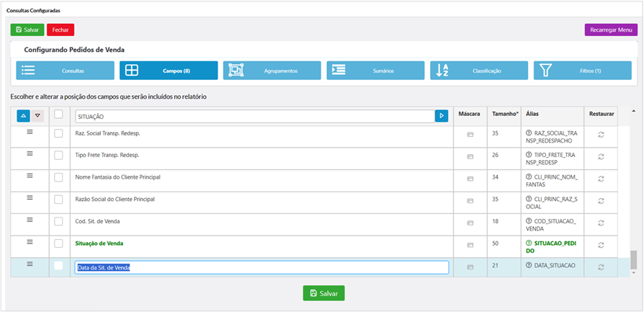
Task: Click the red Fechar button
Action: coord(61,30)
